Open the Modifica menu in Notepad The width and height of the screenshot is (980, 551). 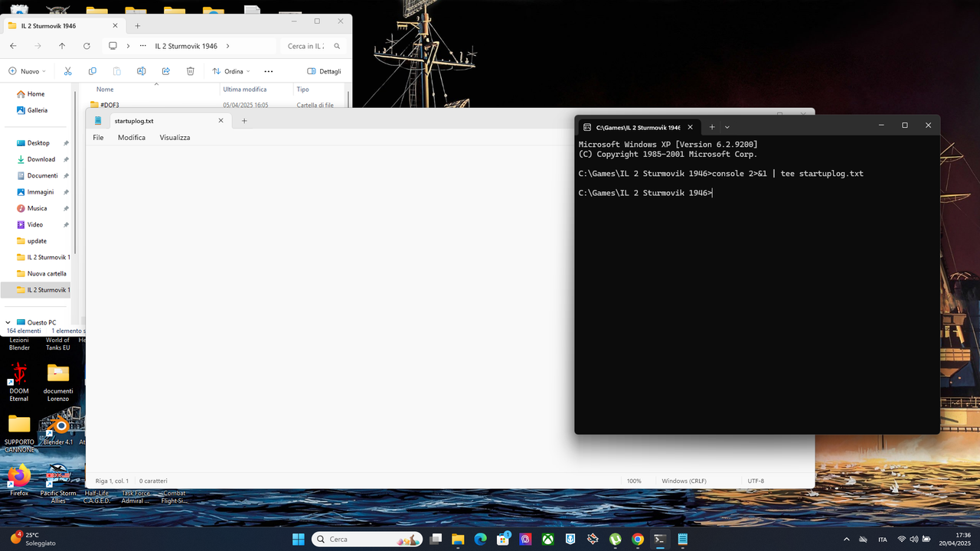coord(131,137)
